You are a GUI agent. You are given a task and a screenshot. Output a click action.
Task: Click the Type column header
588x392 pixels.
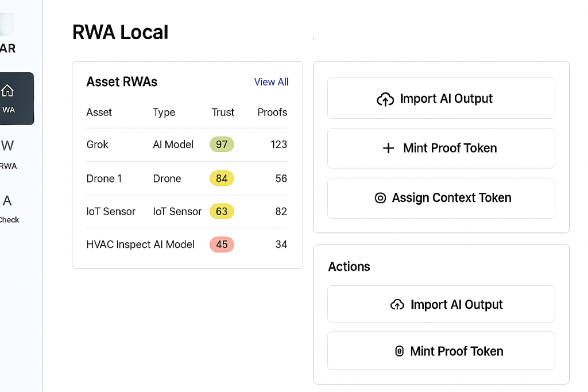point(164,112)
